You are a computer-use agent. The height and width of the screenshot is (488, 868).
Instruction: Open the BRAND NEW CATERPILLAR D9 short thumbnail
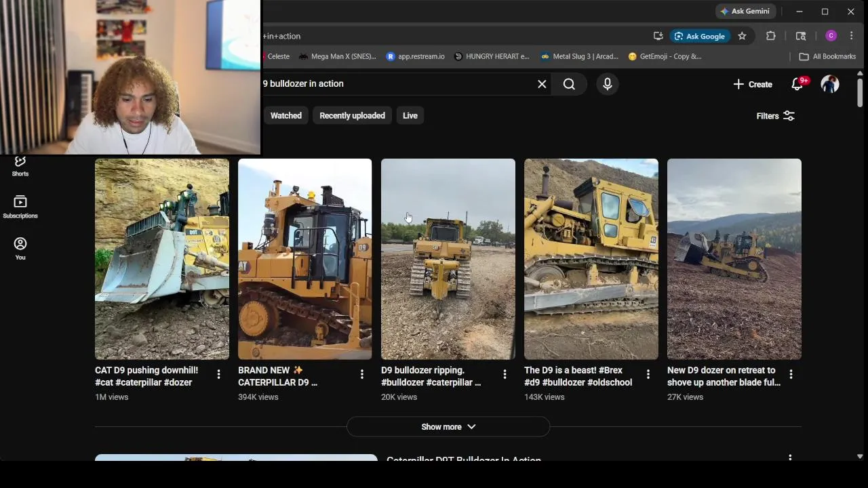(x=305, y=259)
